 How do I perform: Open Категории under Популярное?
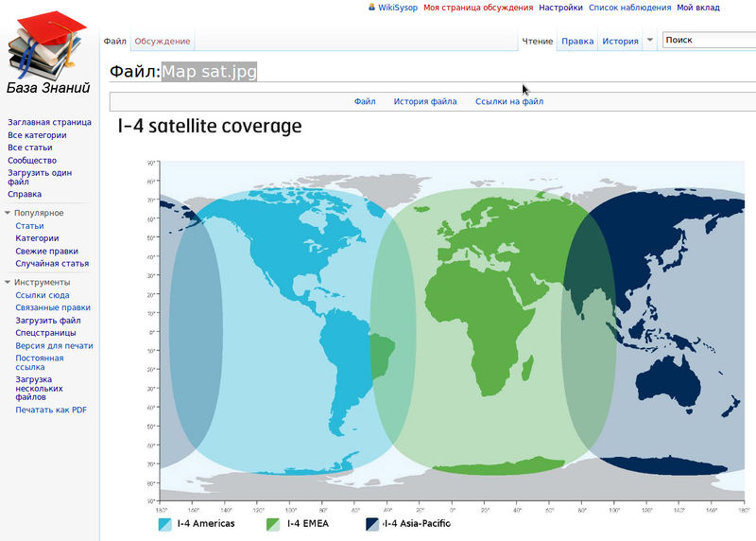coord(37,238)
